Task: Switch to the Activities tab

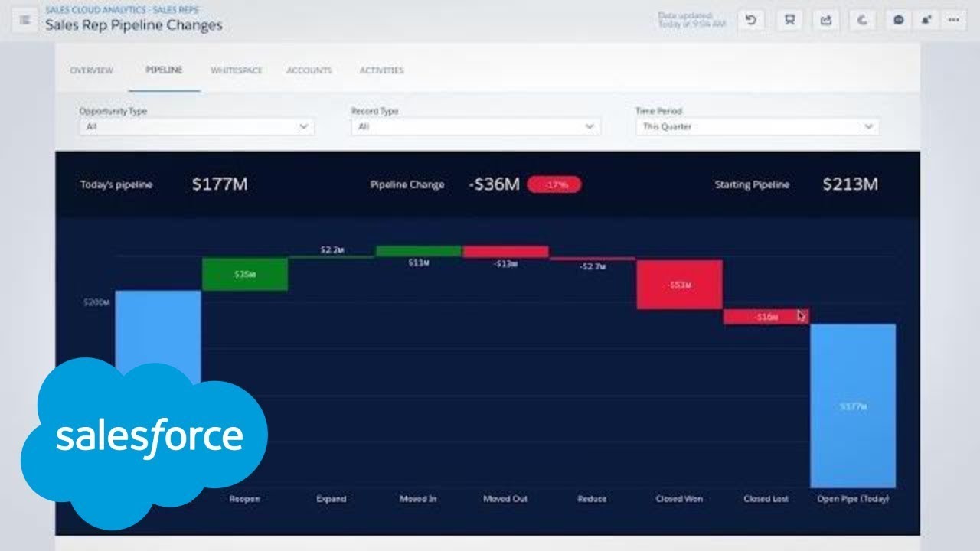Action: (381, 70)
